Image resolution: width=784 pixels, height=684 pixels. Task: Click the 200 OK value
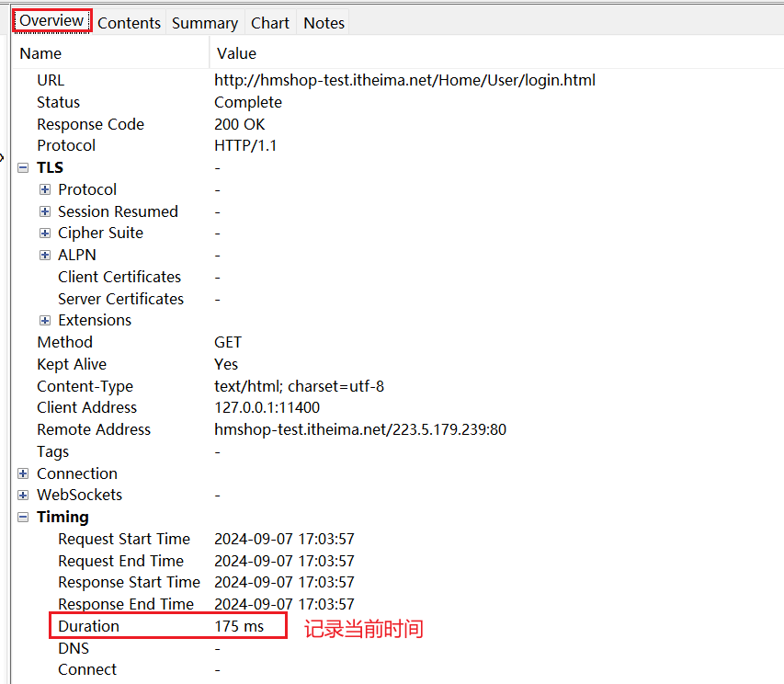240,124
